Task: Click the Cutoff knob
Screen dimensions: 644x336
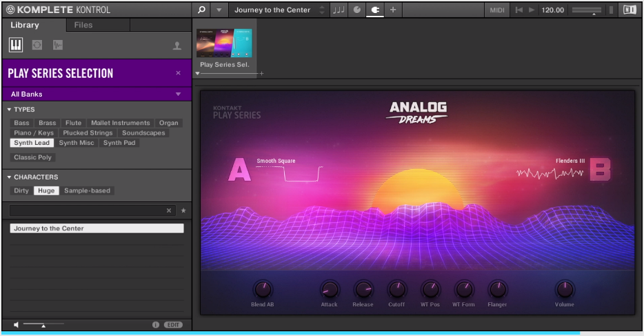Action: coord(396,289)
